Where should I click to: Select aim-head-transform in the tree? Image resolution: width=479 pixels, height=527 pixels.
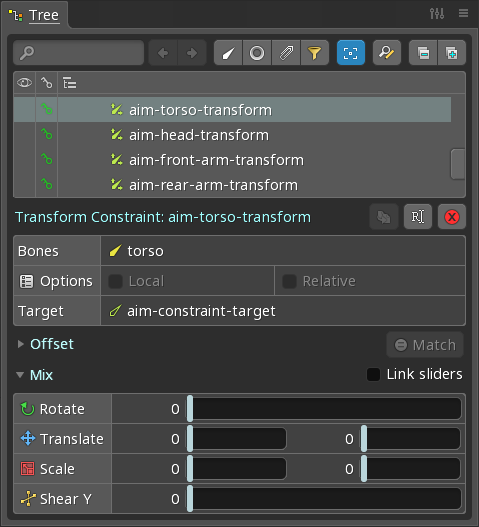point(199,135)
